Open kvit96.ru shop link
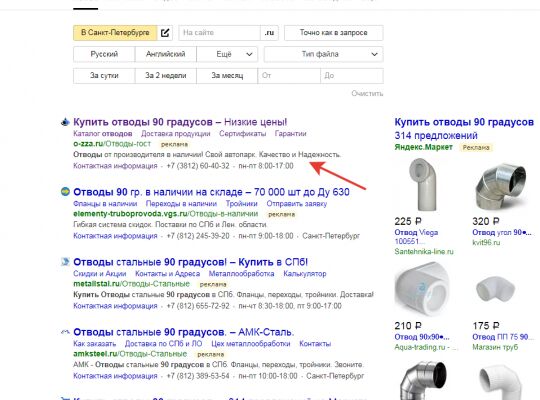 tap(486, 243)
